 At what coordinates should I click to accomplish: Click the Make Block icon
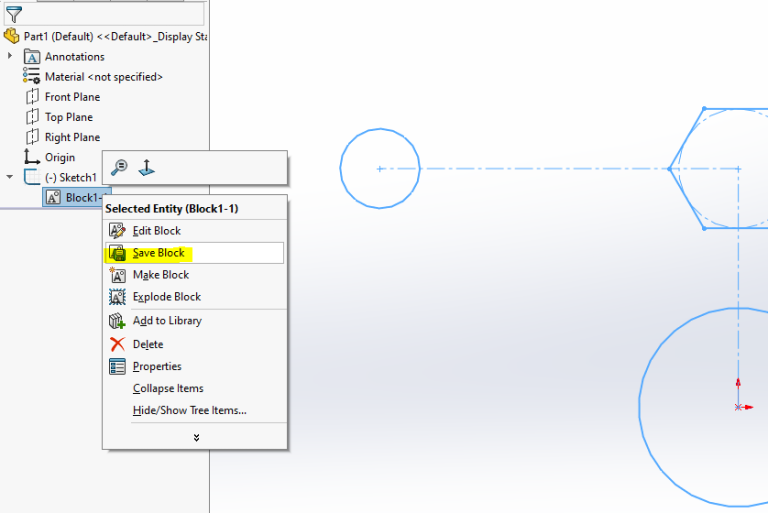click(117, 275)
